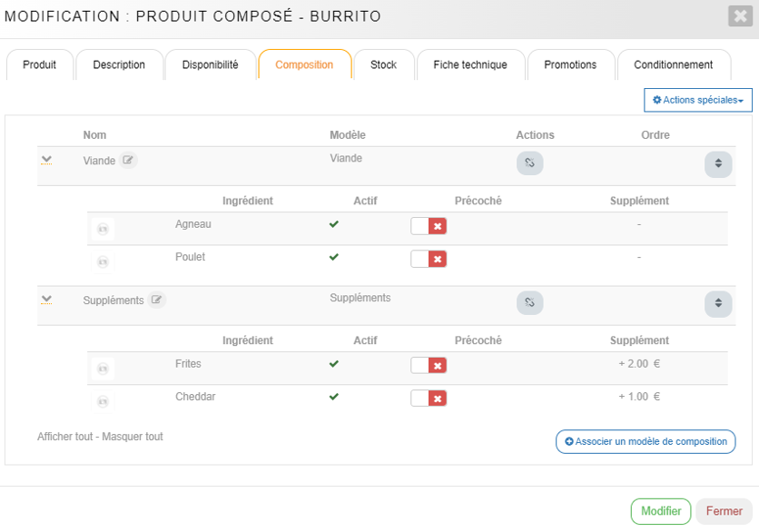Open the Fiche technique tab
The height and width of the screenshot is (532, 759).
[x=469, y=65]
